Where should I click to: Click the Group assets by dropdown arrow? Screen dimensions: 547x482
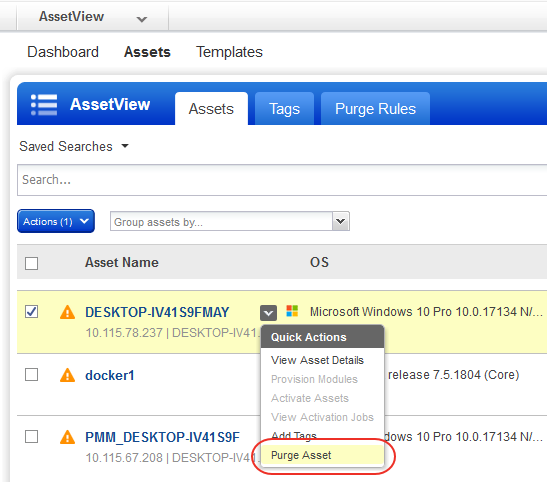pos(340,221)
